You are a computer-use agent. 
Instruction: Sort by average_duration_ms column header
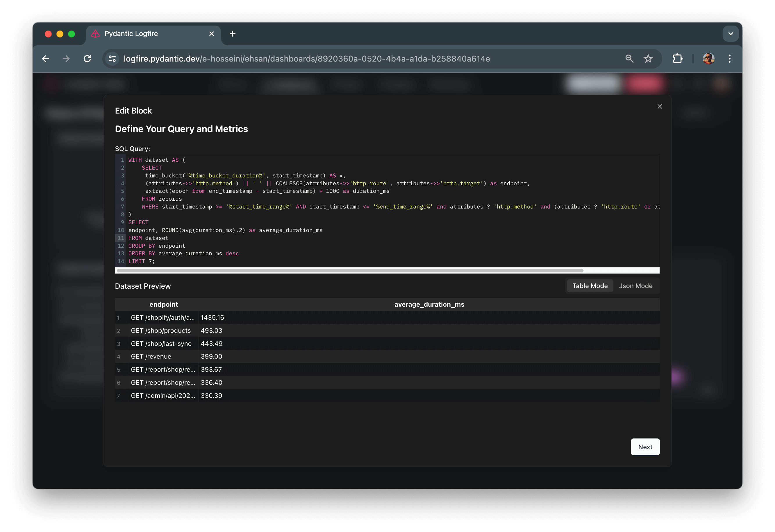(429, 304)
